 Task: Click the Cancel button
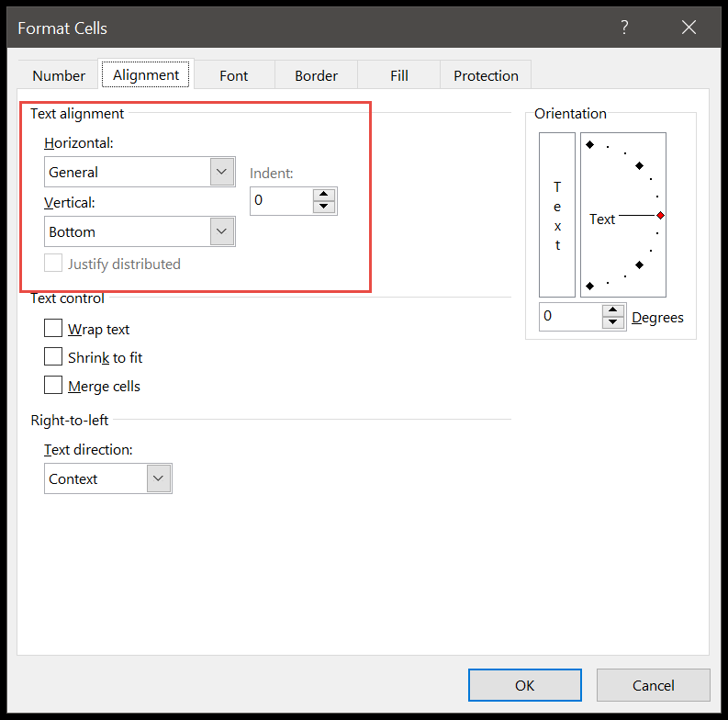click(653, 685)
